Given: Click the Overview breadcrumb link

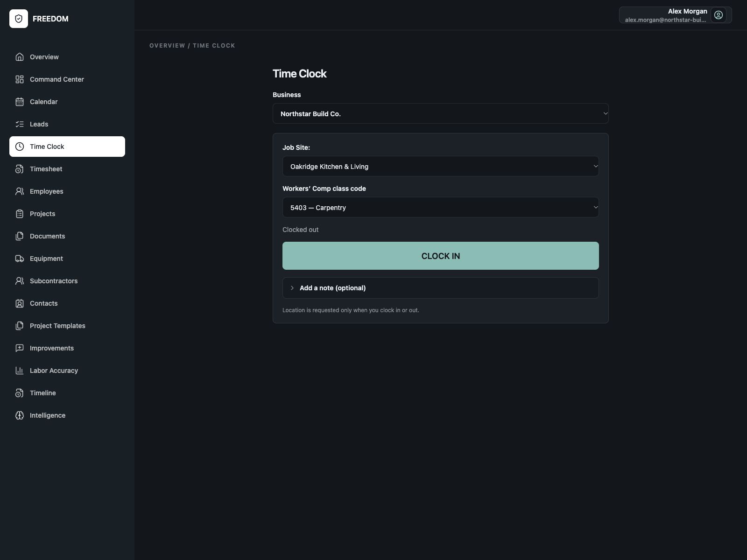Looking at the screenshot, I should click(x=167, y=46).
